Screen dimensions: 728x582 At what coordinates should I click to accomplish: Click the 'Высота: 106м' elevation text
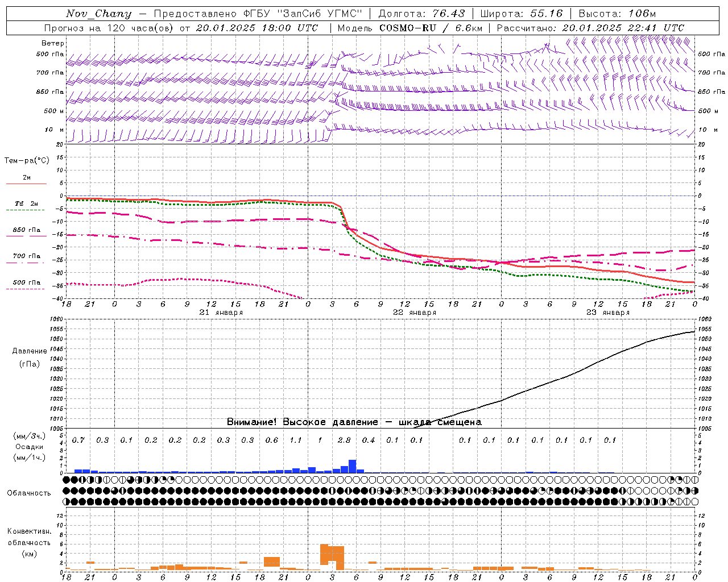[617, 14]
